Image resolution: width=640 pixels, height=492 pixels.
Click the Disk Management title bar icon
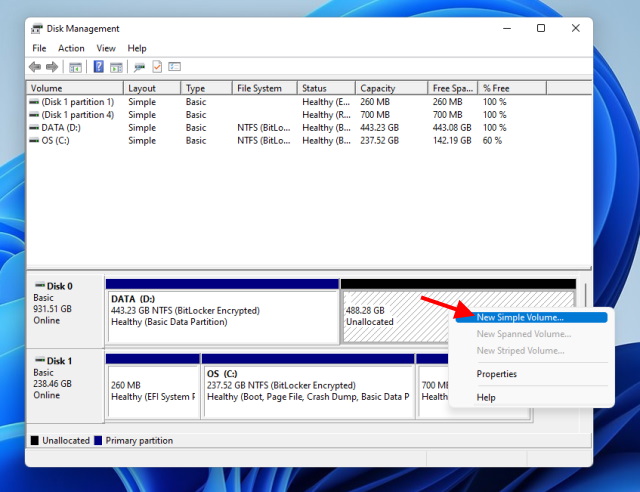pyautogui.click(x=37, y=29)
